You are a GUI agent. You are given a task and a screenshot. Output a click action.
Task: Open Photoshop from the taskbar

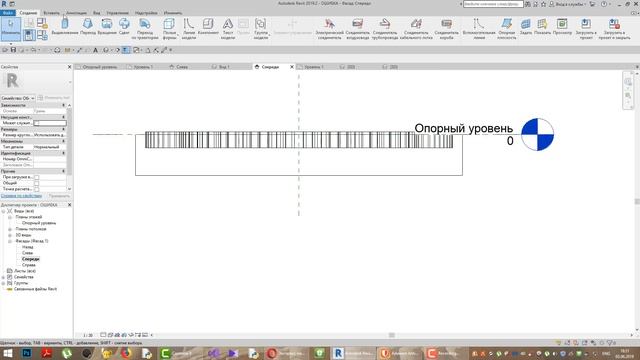click(x=27, y=353)
